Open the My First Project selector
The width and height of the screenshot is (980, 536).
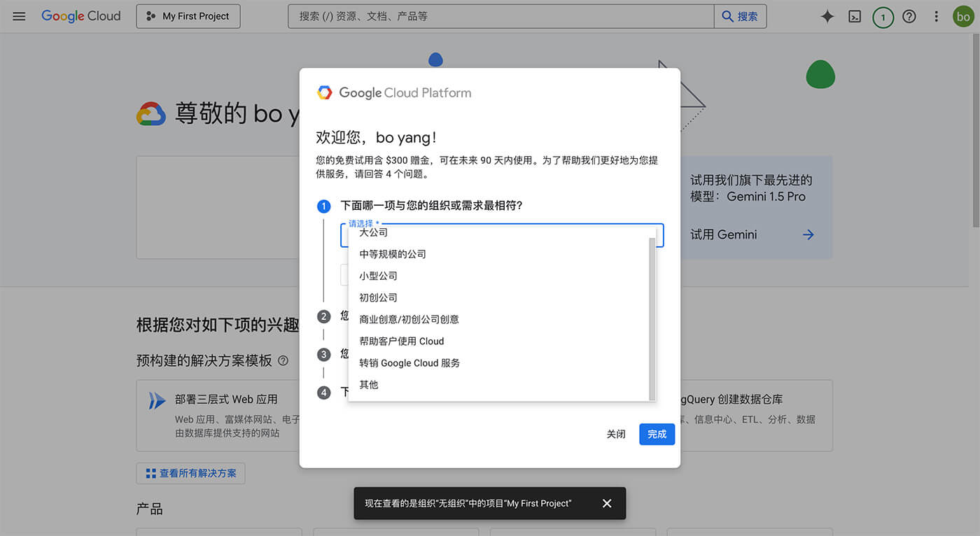click(188, 16)
